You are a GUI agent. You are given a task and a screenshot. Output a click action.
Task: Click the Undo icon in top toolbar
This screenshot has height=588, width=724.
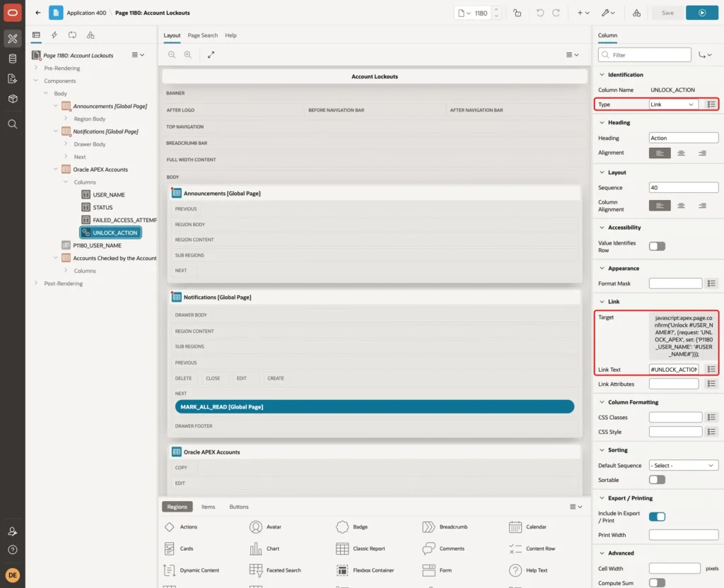tap(539, 13)
